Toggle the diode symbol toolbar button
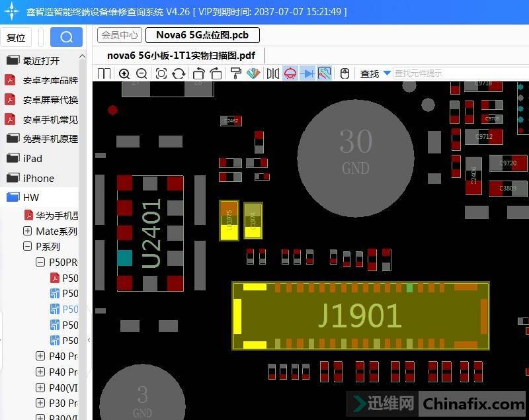This screenshot has height=420, width=529. pyautogui.click(x=307, y=73)
